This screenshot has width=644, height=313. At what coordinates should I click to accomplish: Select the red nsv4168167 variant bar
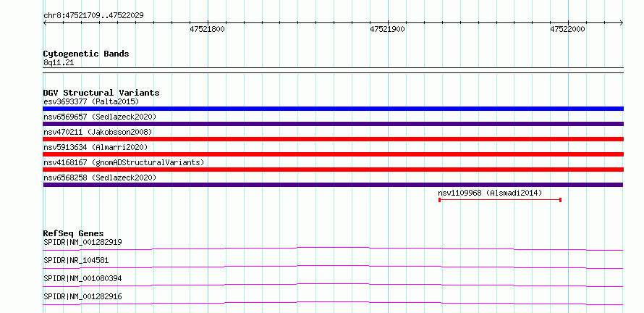pos(333,170)
